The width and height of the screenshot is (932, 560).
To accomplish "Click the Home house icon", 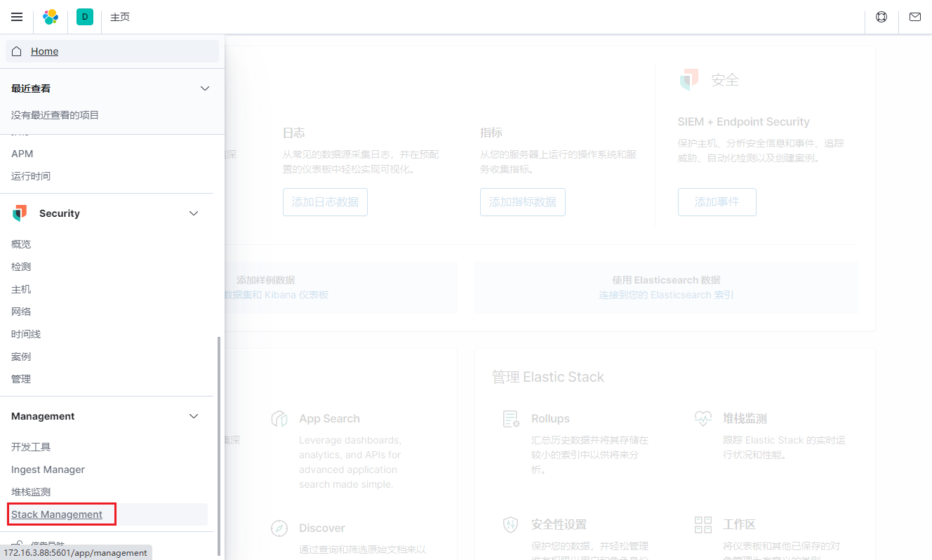I will click(17, 51).
